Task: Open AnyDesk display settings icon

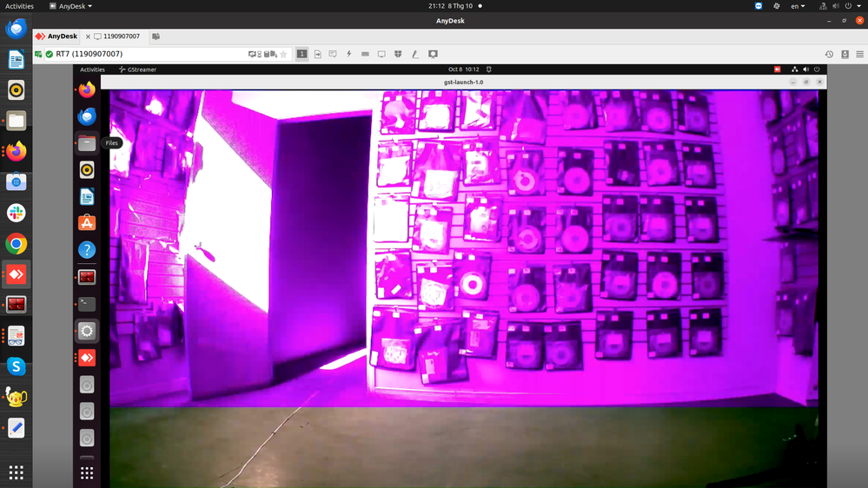Action: point(381,54)
